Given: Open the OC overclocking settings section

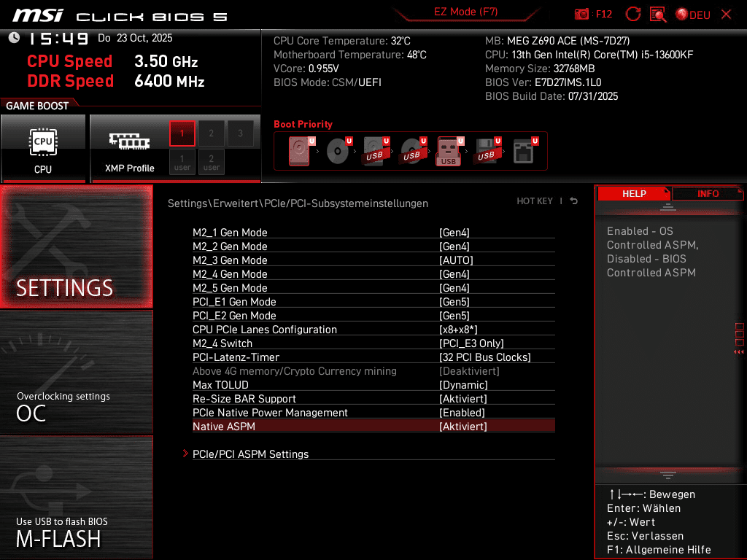Looking at the screenshot, I should tap(76, 373).
